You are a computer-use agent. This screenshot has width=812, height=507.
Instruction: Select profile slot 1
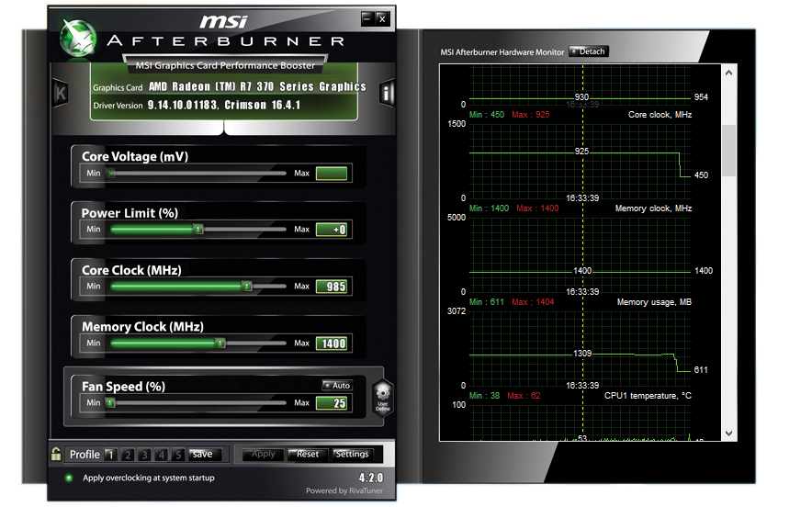[x=110, y=455]
